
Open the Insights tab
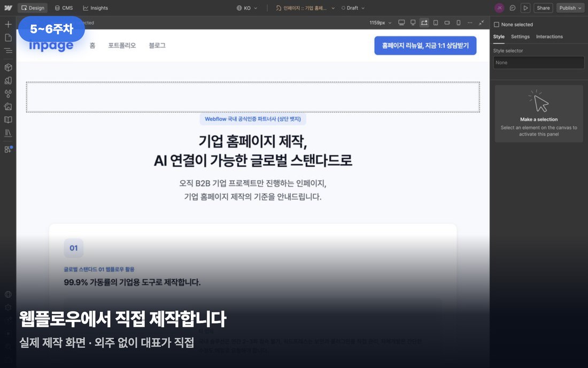pyautogui.click(x=95, y=8)
